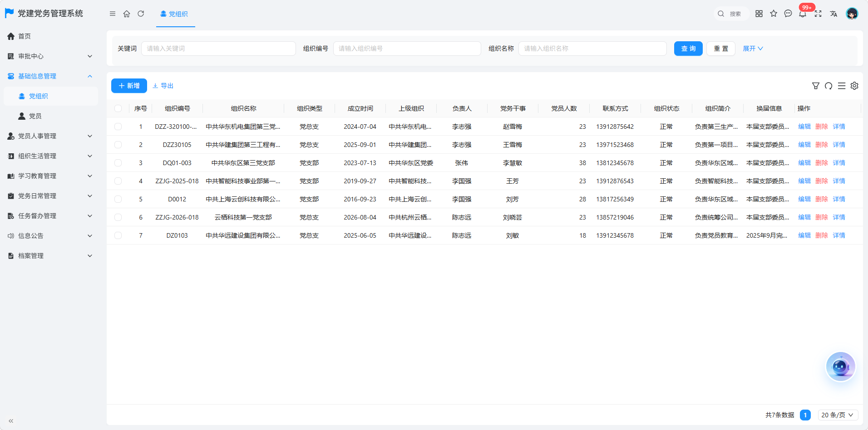Viewport: 868px width, 430px height.
Task: Refresh page with reload icon
Action: click(x=141, y=14)
